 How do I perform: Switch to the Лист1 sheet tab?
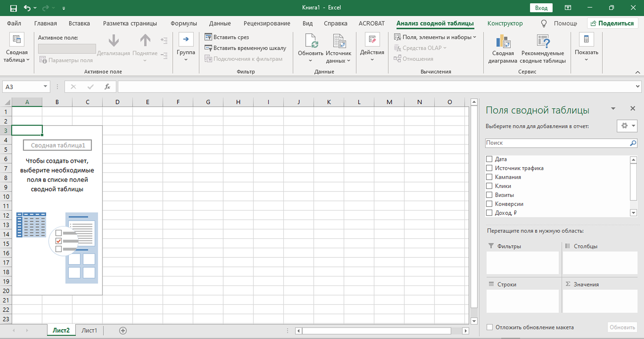coord(89,331)
